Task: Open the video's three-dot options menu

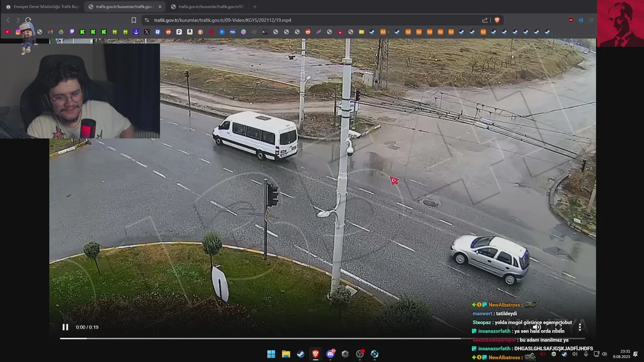Action: pyautogui.click(x=580, y=327)
